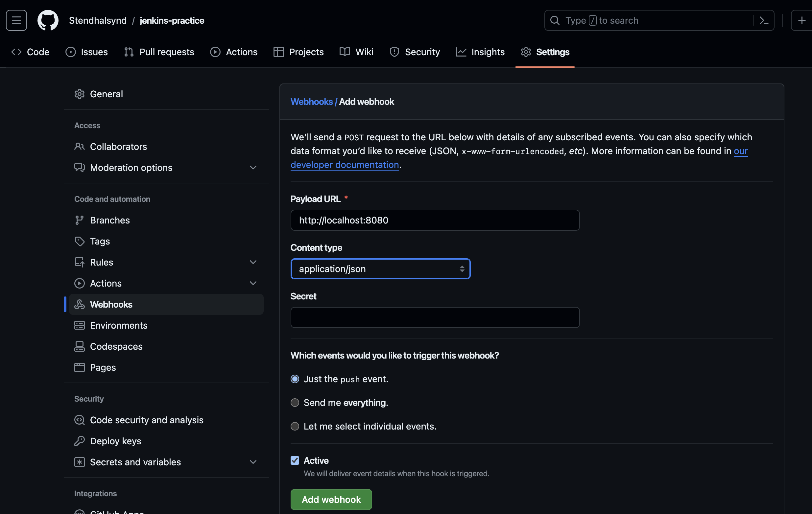Click the Rules sidebar icon
Screen dimensions: 812x514
pos(79,262)
